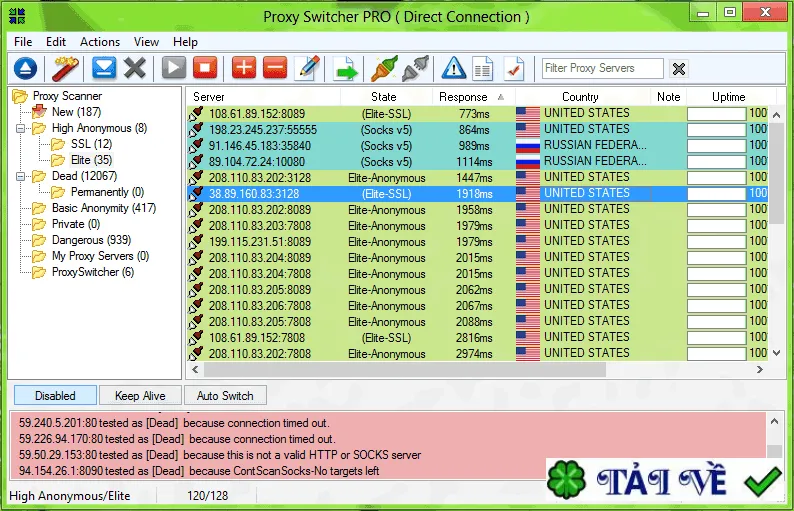Open the Actions menu

(x=100, y=42)
